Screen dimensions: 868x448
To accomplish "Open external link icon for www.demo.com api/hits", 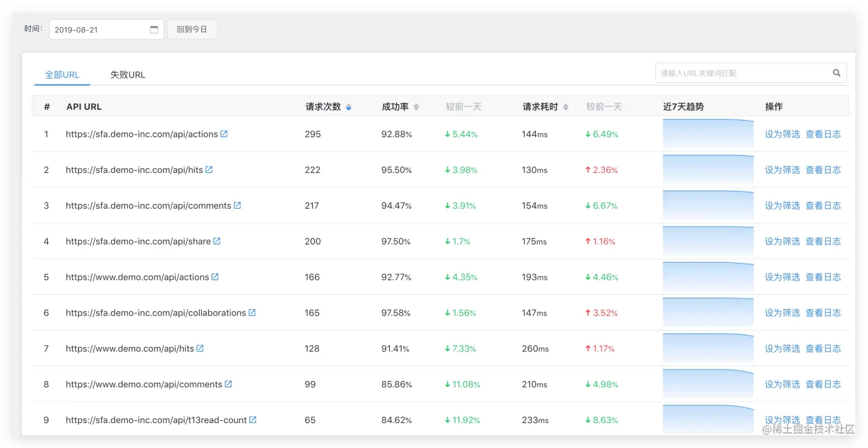I will pyautogui.click(x=200, y=348).
